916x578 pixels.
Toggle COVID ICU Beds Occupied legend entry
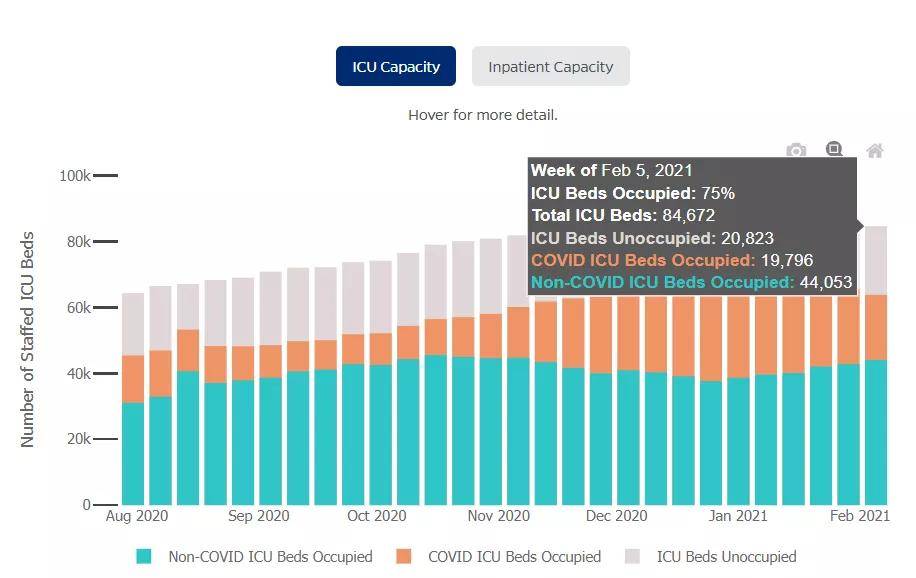tap(514, 556)
